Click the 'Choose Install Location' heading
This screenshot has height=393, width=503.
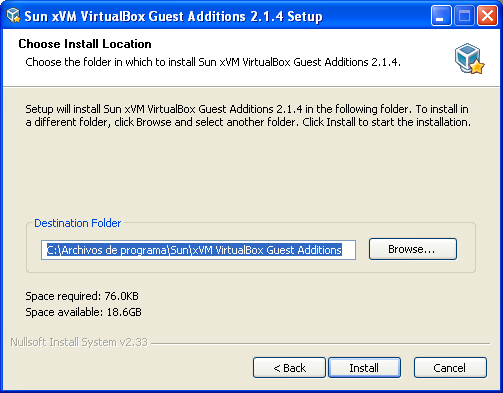click(85, 44)
